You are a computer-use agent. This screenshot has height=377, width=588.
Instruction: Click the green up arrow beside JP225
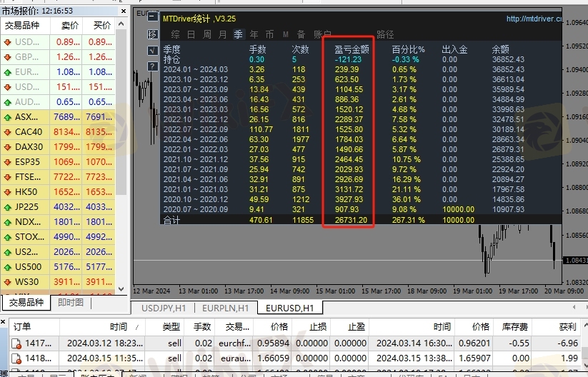7,207
